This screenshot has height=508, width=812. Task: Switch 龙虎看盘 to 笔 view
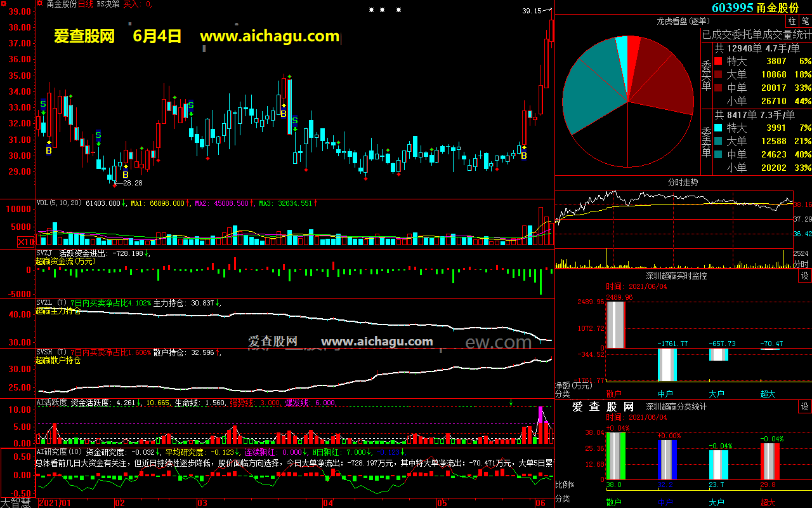804,21
